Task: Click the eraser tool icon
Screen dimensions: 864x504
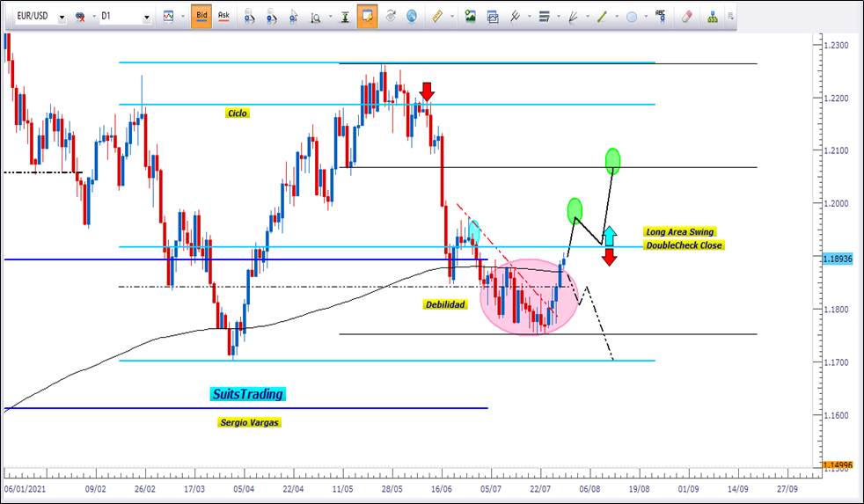Action: 688,16
